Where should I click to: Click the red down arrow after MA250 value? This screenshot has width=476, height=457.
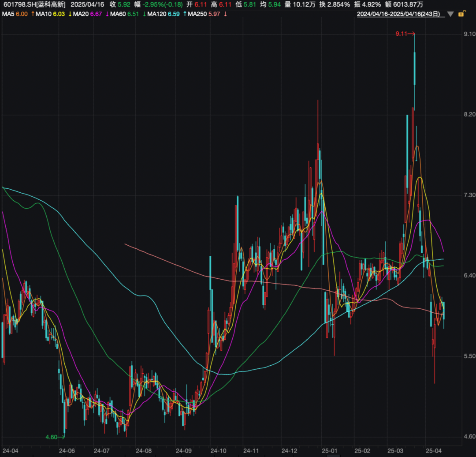tap(226, 14)
